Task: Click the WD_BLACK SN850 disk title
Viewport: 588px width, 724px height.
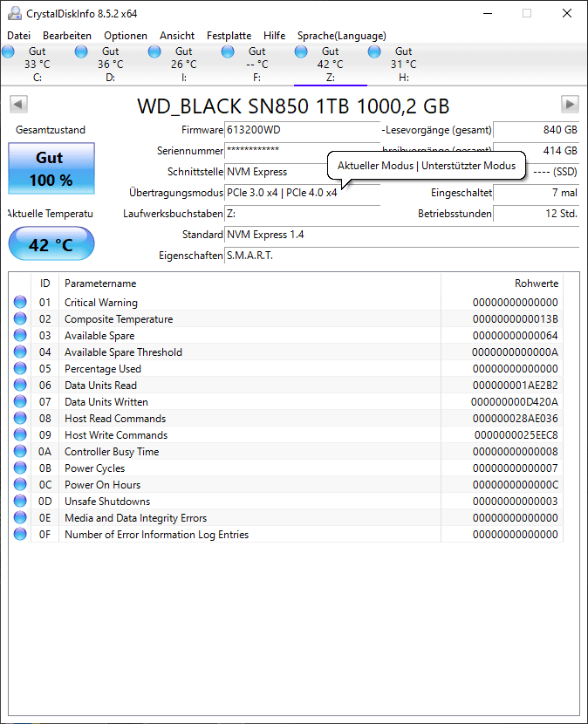Action: (293, 106)
